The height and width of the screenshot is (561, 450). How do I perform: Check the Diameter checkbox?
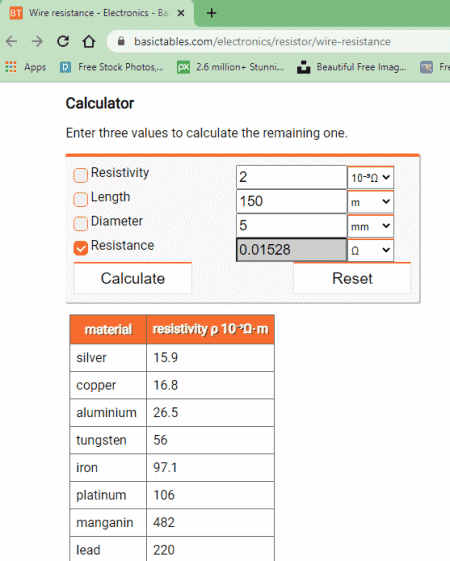(x=80, y=224)
